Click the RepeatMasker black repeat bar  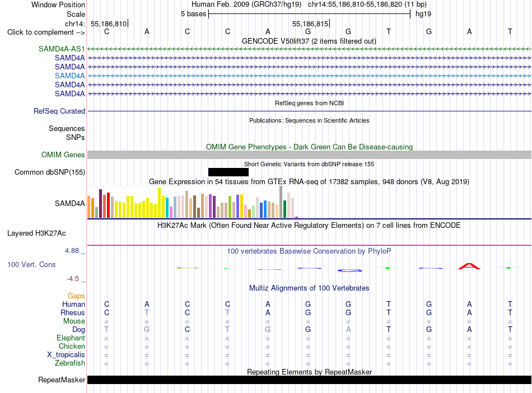(309, 380)
